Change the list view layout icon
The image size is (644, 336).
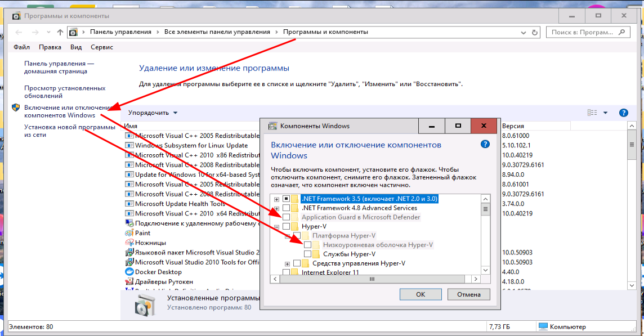point(592,113)
